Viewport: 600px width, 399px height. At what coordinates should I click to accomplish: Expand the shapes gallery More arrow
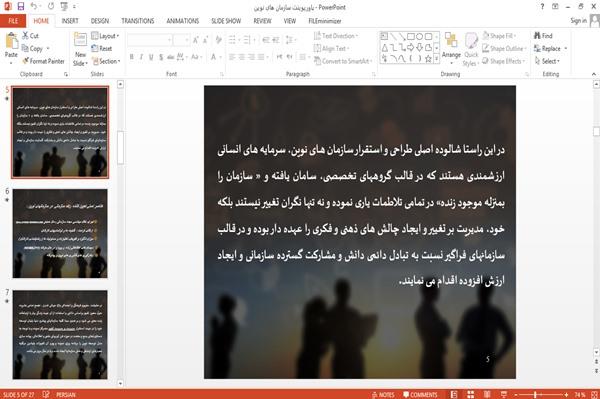pyautogui.click(x=436, y=59)
